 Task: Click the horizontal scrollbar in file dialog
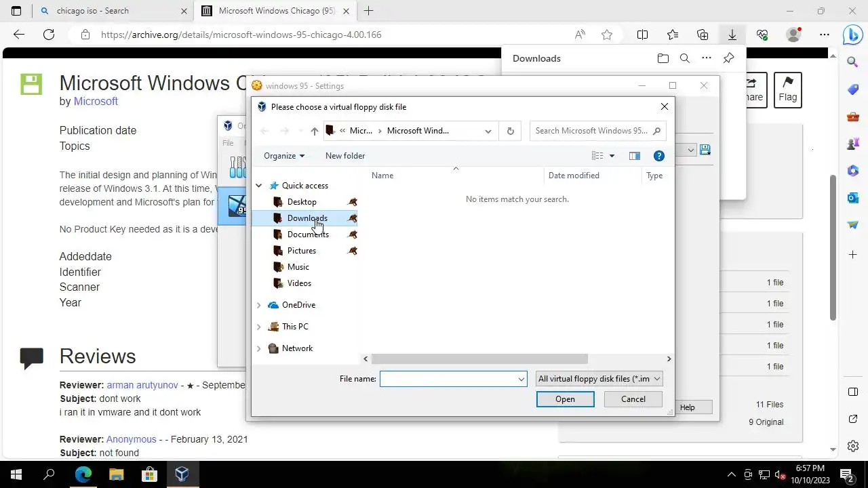[479, 359]
